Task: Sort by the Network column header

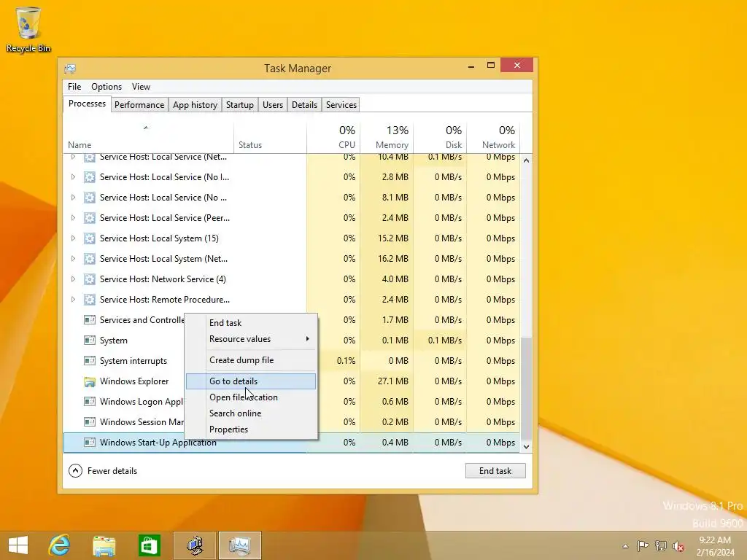Action: pyautogui.click(x=494, y=138)
